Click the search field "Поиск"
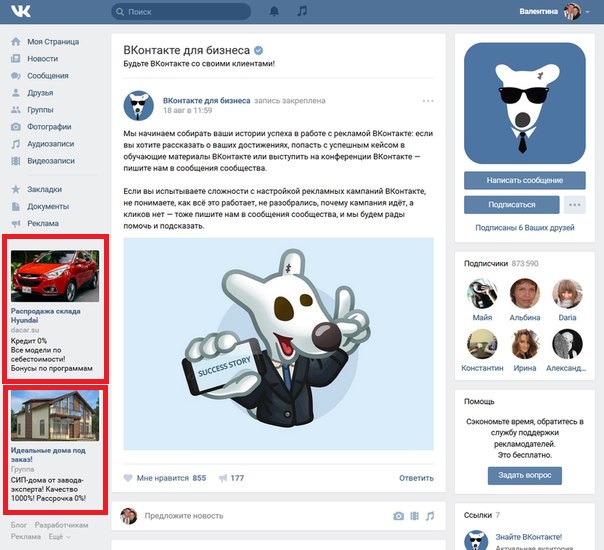Screen dimensions: 604x550 [x=181, y=12]
